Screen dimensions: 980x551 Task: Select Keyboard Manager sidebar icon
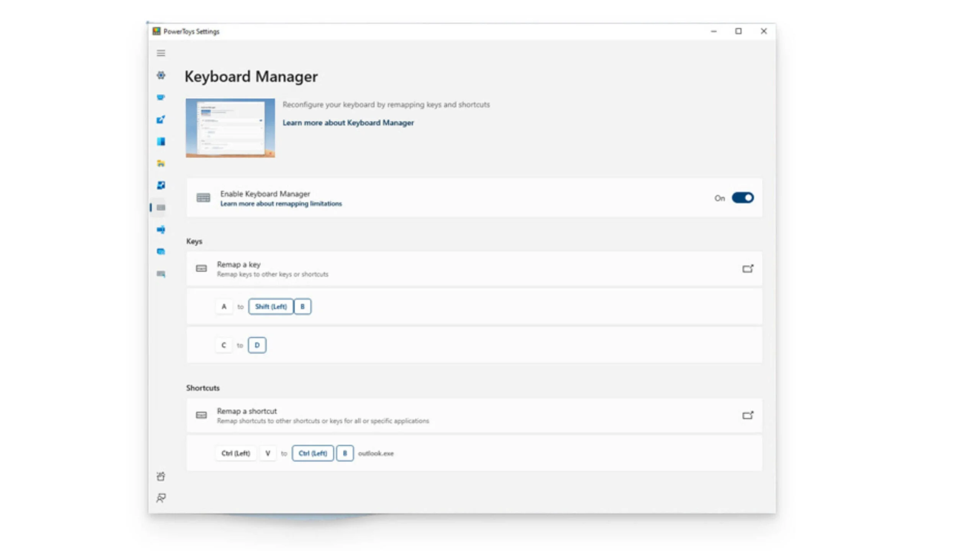161,207
